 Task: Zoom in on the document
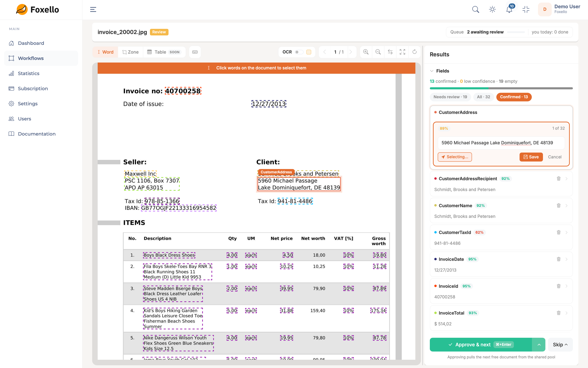[x=366, y=52]
